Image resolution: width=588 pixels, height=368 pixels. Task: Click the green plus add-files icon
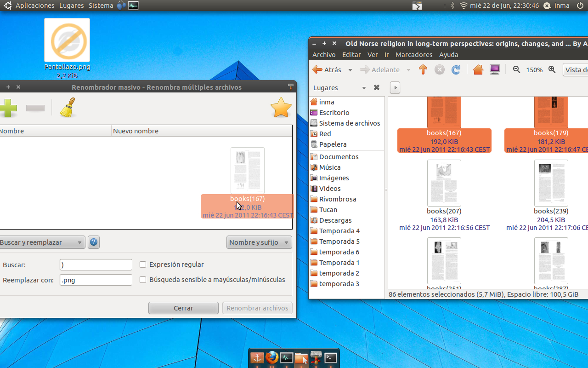pyautogui.click(x=8, y=109)
